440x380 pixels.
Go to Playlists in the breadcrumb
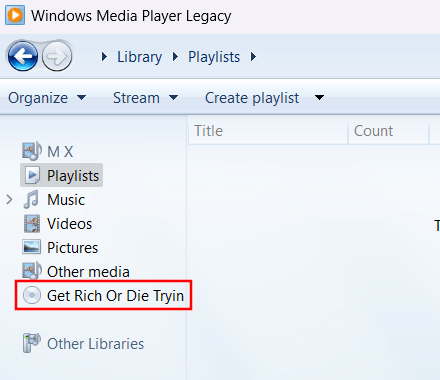(x=214, y=57)
